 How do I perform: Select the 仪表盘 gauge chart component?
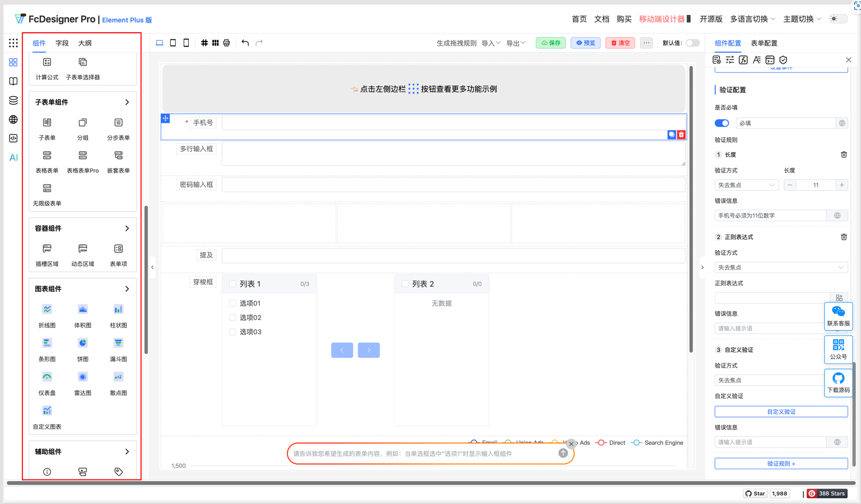tap(47, 377)
